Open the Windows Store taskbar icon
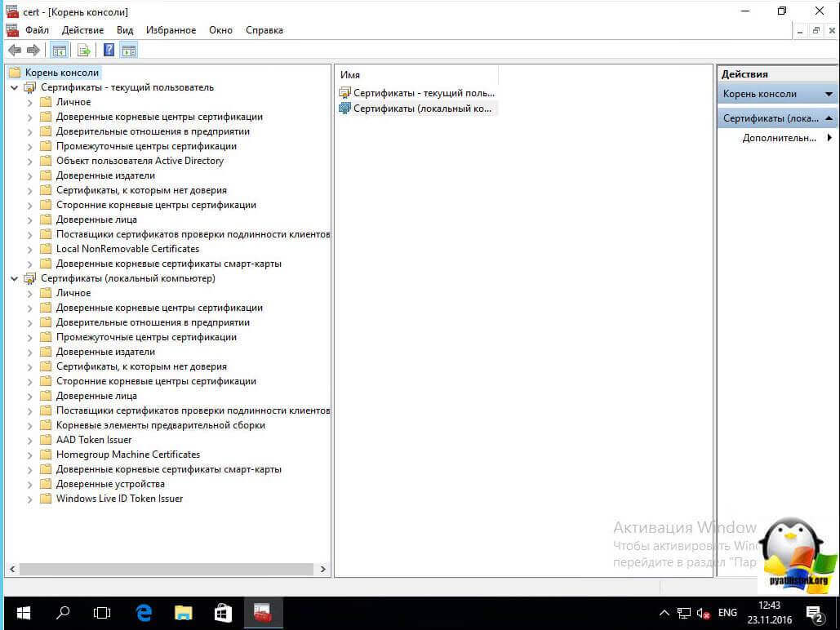Viewport: 840px width, 630px height. [x=222, y=612]
